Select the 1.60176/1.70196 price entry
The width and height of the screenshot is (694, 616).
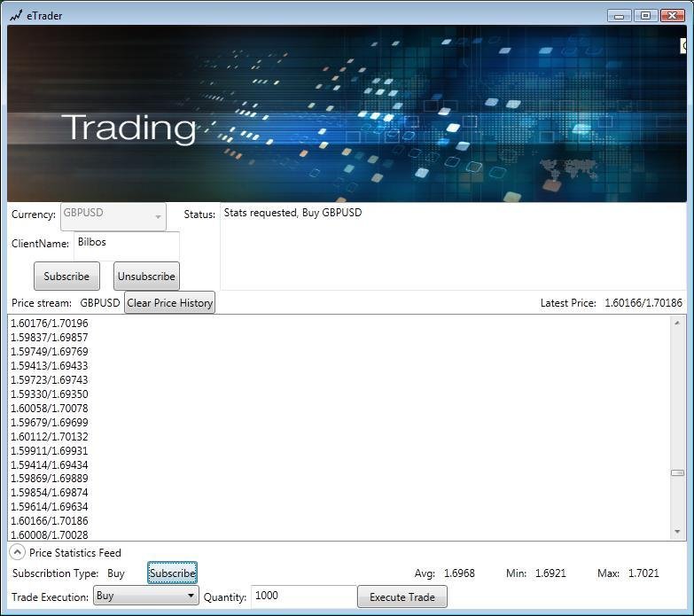(49, 324)
